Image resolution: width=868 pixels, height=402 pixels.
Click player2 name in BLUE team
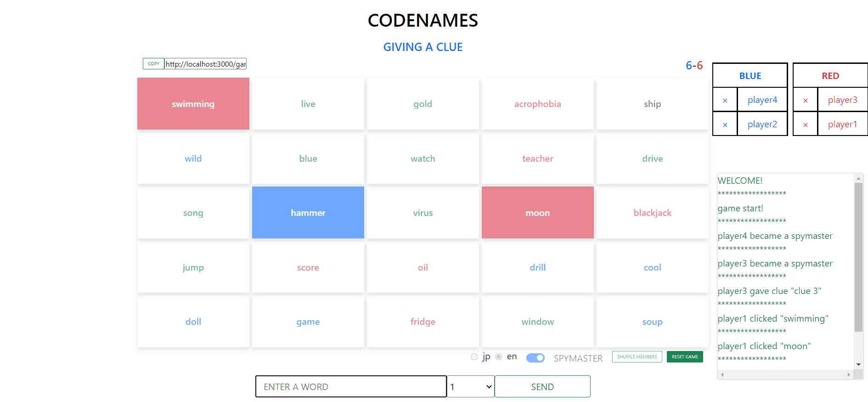point(762,124)
